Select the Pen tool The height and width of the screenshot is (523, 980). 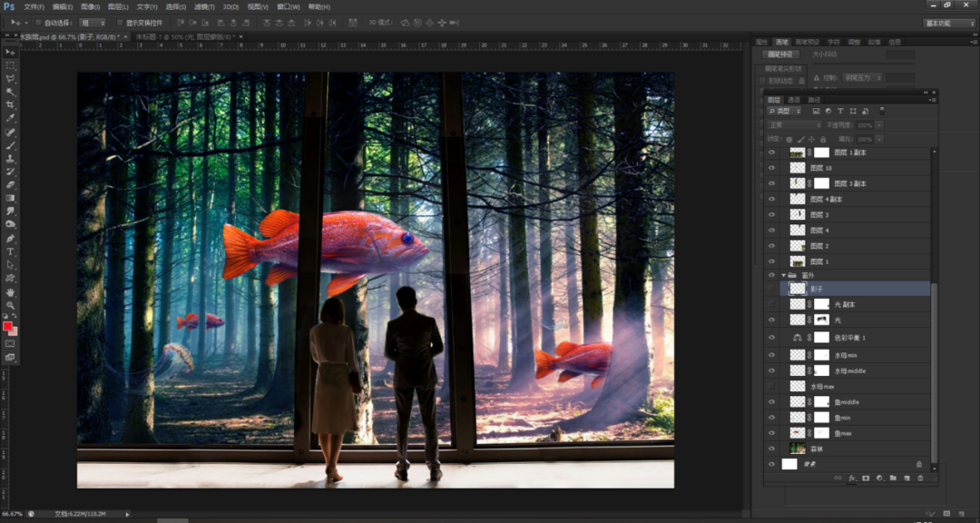10,239
